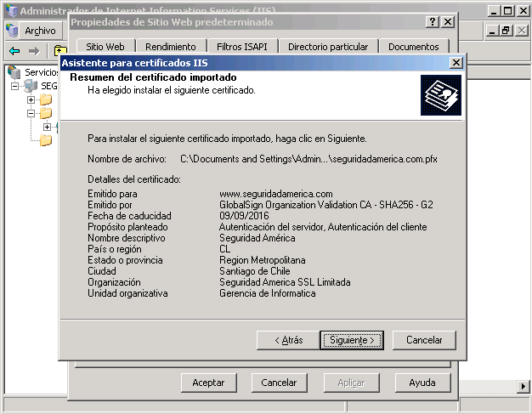Image resolution: width=532 pixels, height=414 pixels.
Task: Select the Servicios root node icon
Action: pos(14,73)
